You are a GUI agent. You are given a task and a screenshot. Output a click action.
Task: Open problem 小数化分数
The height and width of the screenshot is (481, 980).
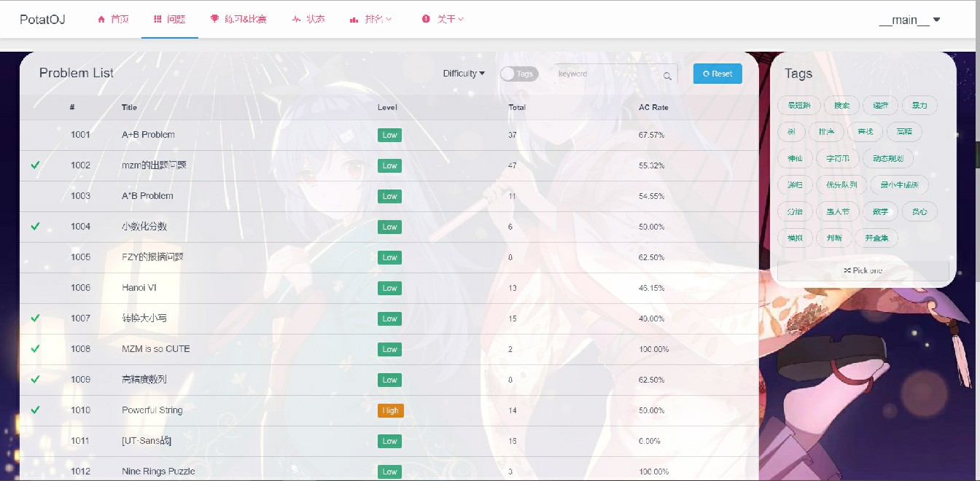pyautogui.click(x=144, y=227)
